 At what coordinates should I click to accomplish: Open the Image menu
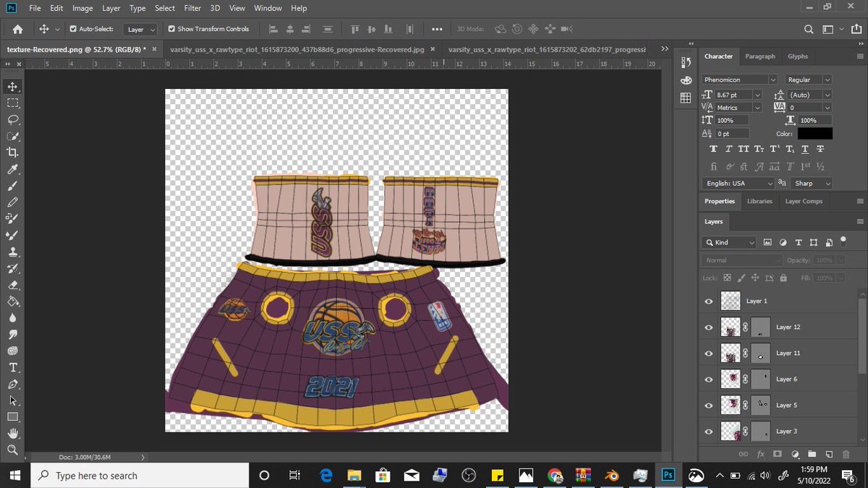82,8
